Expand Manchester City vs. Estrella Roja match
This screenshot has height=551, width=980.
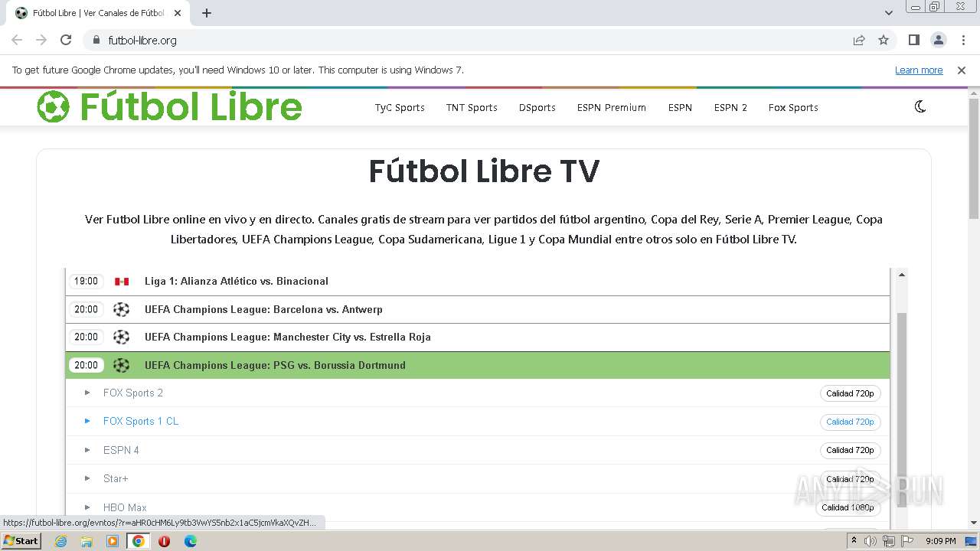pyautogui.click(x=478, y=337)
